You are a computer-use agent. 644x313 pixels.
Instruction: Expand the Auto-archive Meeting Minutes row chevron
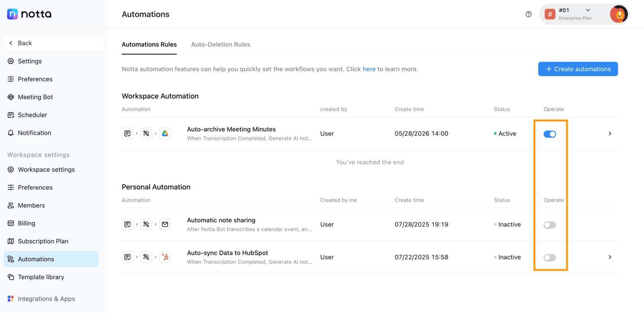click(610, 133)
